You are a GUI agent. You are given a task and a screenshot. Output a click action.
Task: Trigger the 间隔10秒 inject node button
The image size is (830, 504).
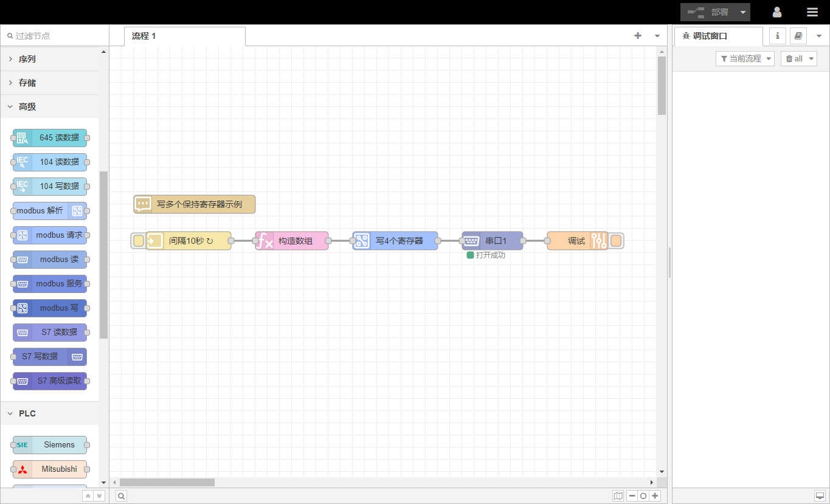[x=139, y=241]
